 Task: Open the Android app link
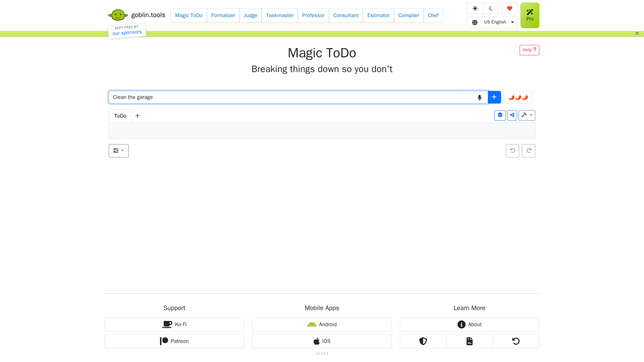(322, 324)
